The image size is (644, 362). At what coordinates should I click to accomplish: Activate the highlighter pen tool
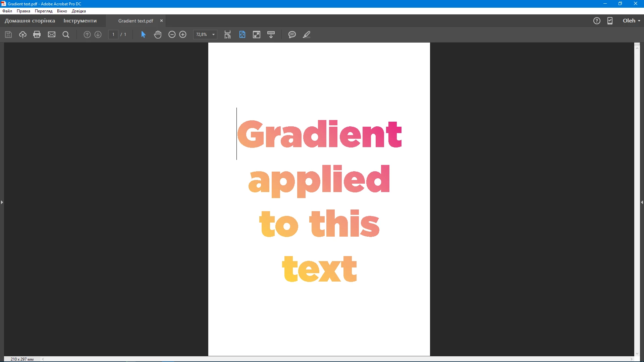(307, 35)
